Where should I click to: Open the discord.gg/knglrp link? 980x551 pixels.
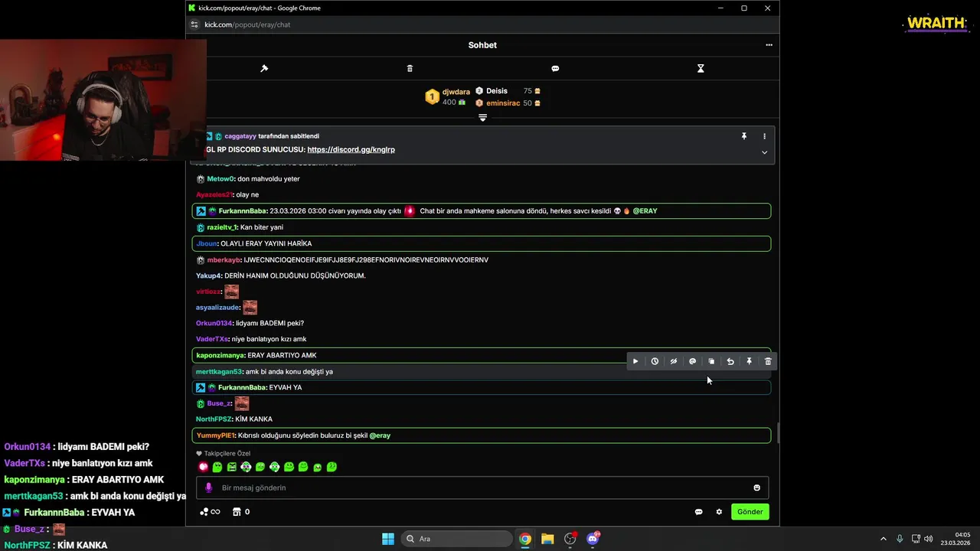(x=351, y=150)
